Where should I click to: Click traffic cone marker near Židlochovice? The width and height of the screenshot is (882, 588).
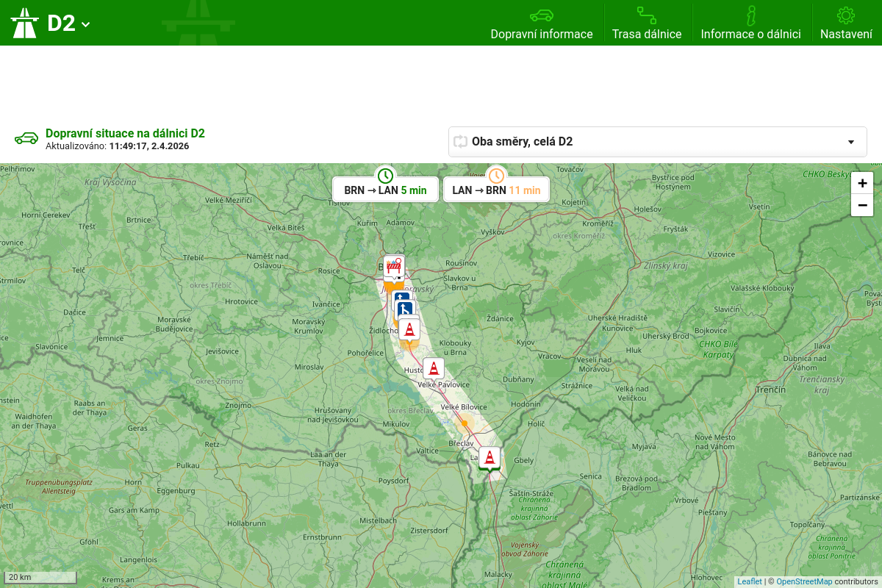[409, 329]
